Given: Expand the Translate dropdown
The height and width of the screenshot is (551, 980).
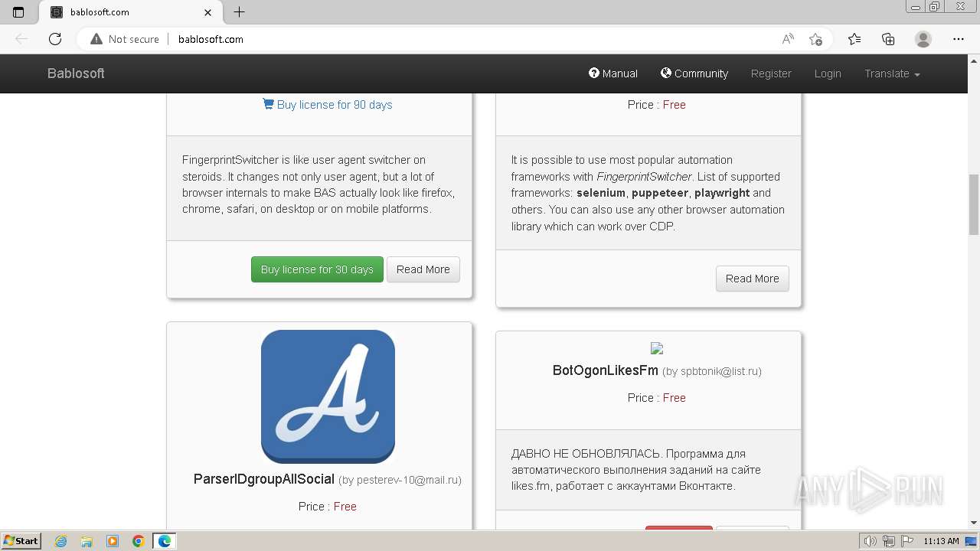Looking at the screenshot, I should 892,73.
